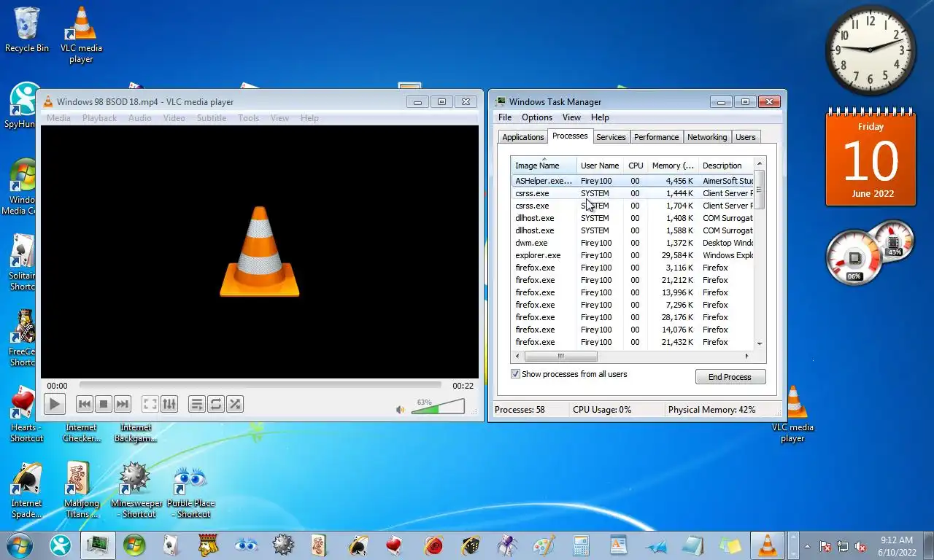
Task: Stop playback in VLC
Action: coord(104,404)
